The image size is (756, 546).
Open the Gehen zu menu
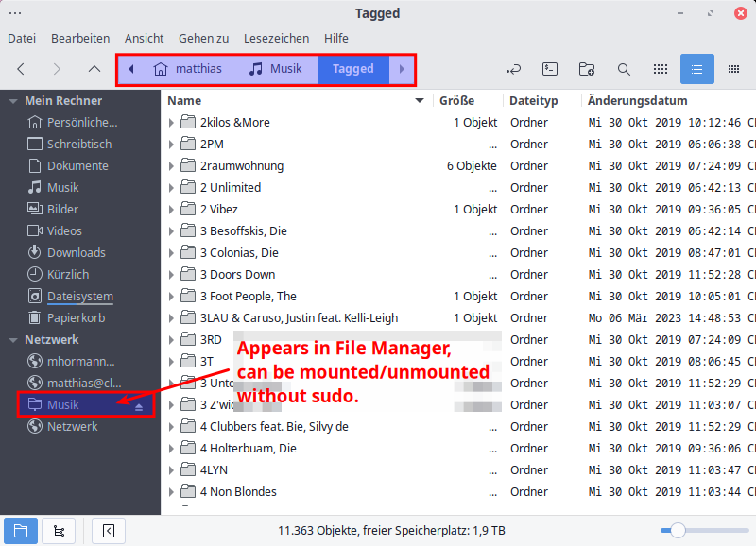point(203,38)
